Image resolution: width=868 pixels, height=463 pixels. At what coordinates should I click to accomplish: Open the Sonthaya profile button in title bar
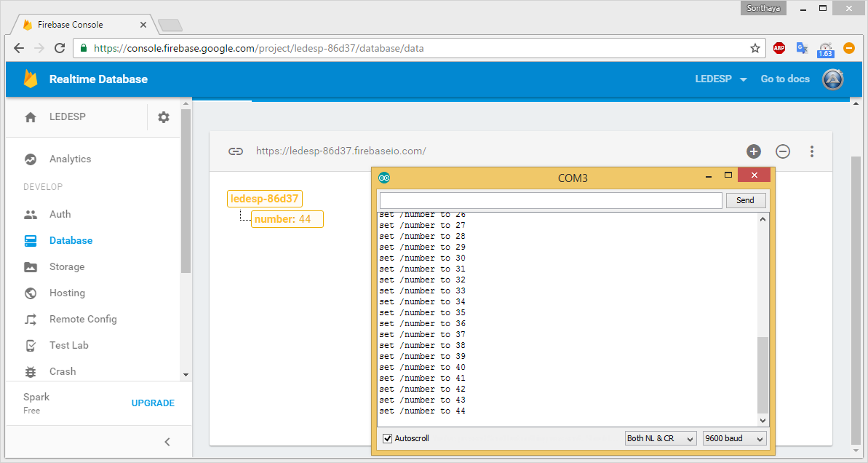tap(763, 8)
